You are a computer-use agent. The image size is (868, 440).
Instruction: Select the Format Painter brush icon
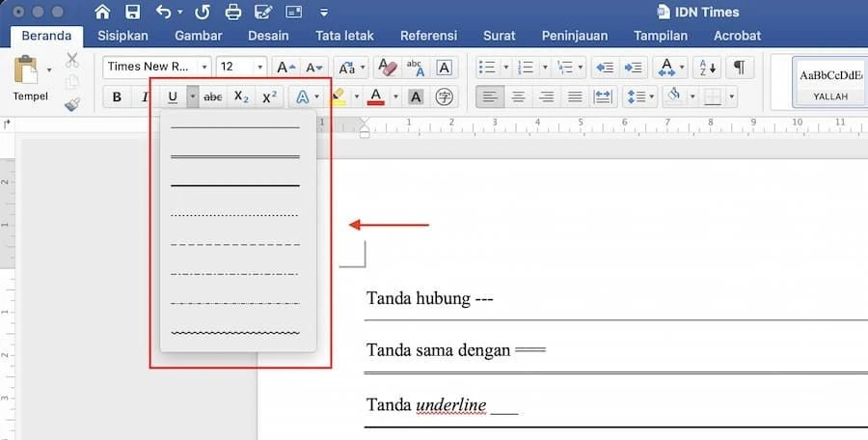[x=72, y=103]
